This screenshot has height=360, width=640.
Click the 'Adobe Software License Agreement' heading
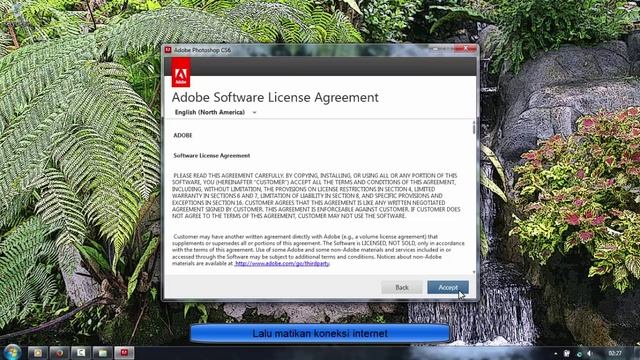(x=275, y=97)
